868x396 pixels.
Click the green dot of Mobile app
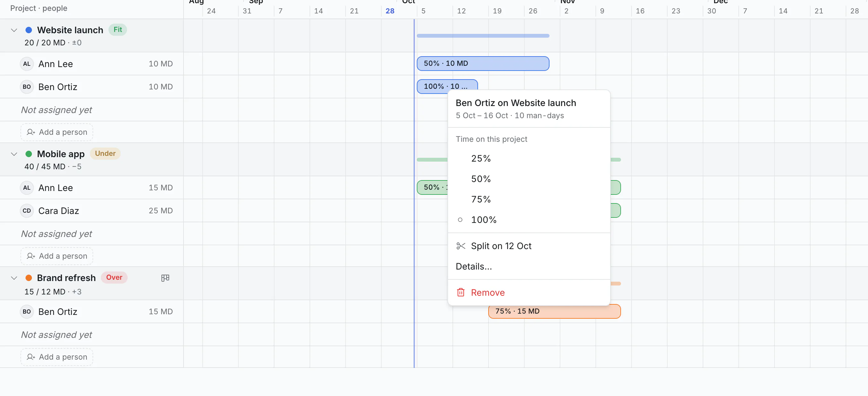coord(29,154)
